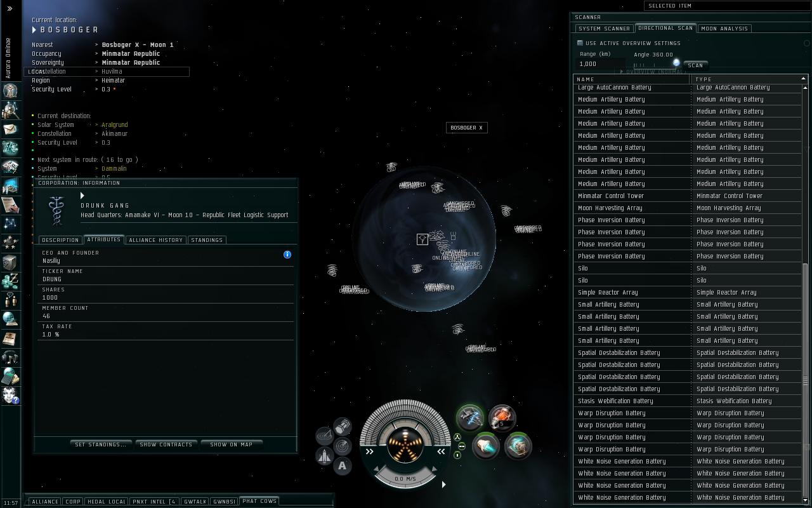Toggle Use Active Overview Settings checkbox

click(x=580, y=43)
